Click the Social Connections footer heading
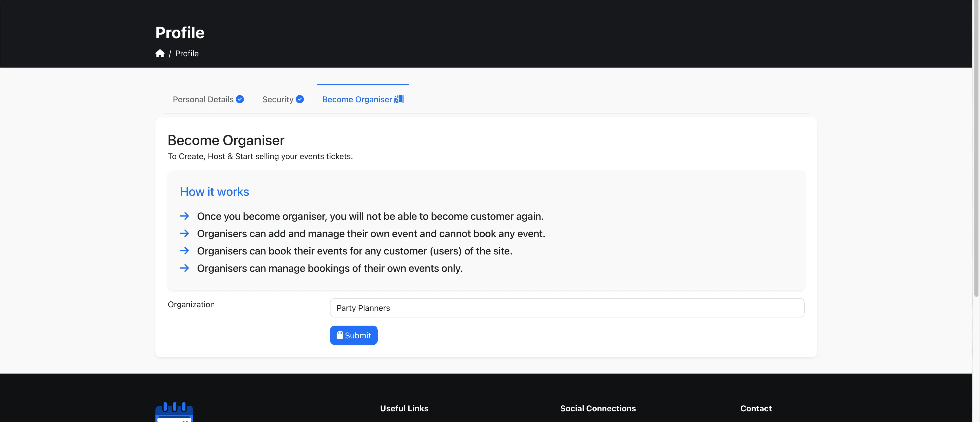Screen dimensions: 980x422 pyautogui.click(x=598, y=408)
